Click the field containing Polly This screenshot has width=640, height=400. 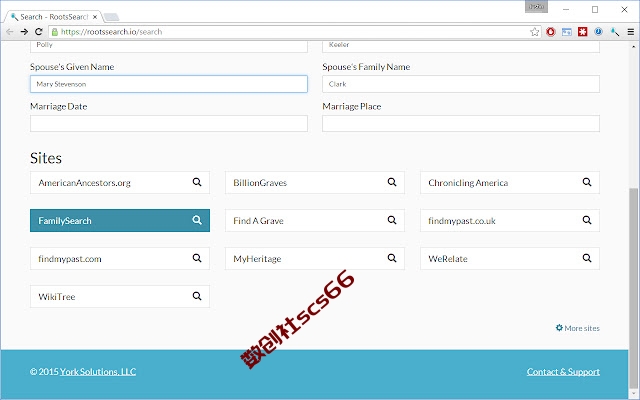[x=169, y=46]
